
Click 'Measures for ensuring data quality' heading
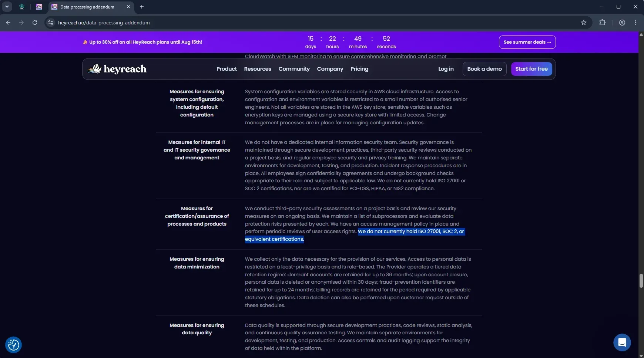point(197,329)
